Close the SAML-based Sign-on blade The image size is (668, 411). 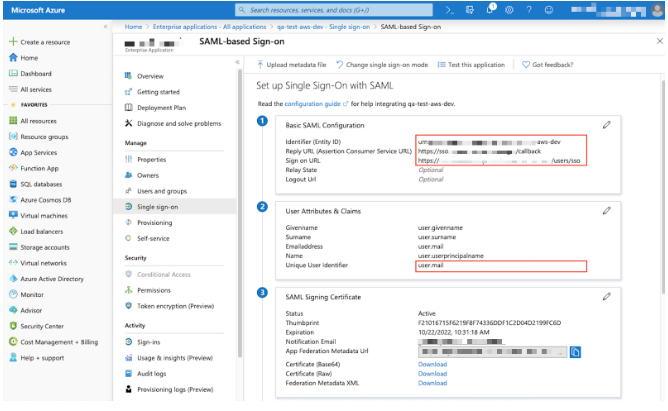659,41
